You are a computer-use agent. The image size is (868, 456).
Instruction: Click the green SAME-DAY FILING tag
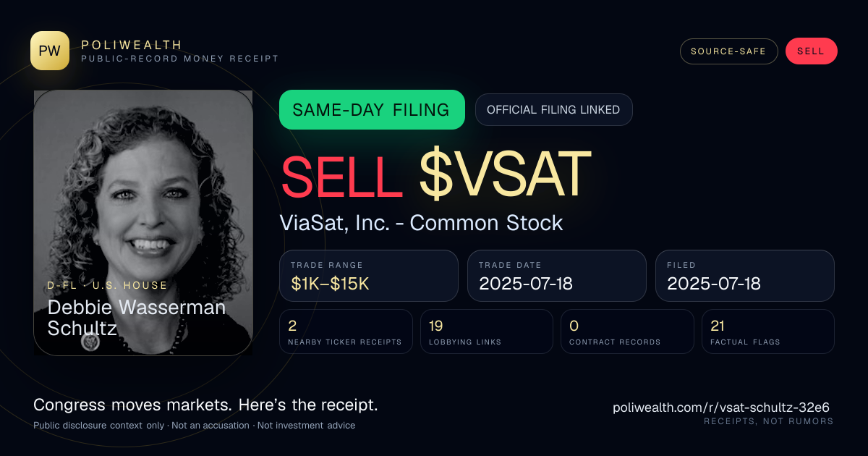pyautogui.click(x=372, y=110)
